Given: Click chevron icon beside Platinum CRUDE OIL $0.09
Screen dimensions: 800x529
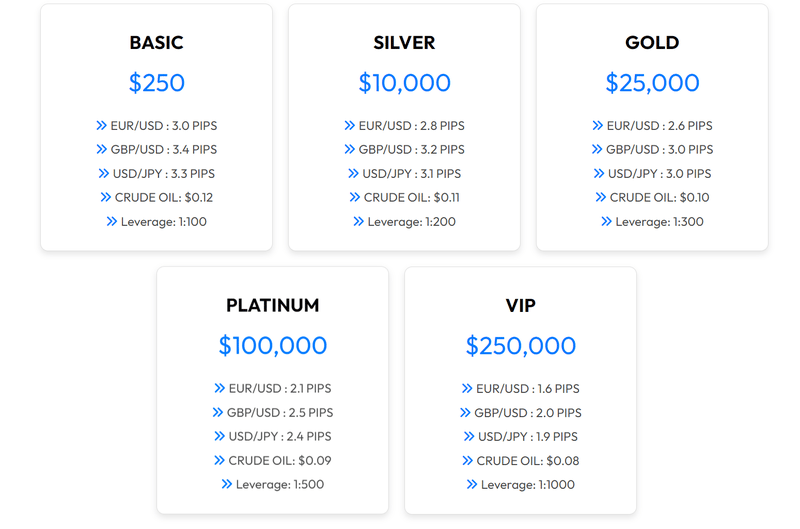Looking at the screenshot, I should 219,461.
